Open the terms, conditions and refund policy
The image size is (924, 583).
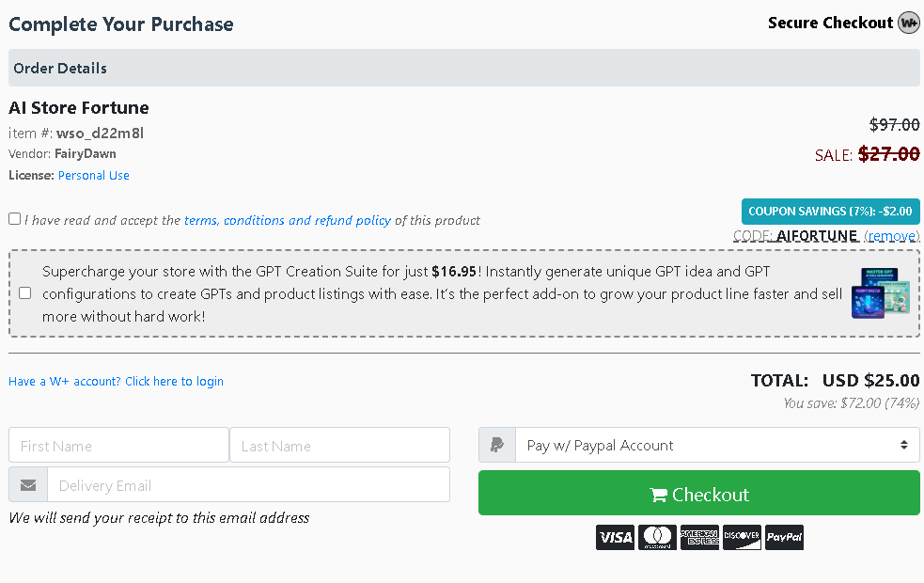click(294, 220)
